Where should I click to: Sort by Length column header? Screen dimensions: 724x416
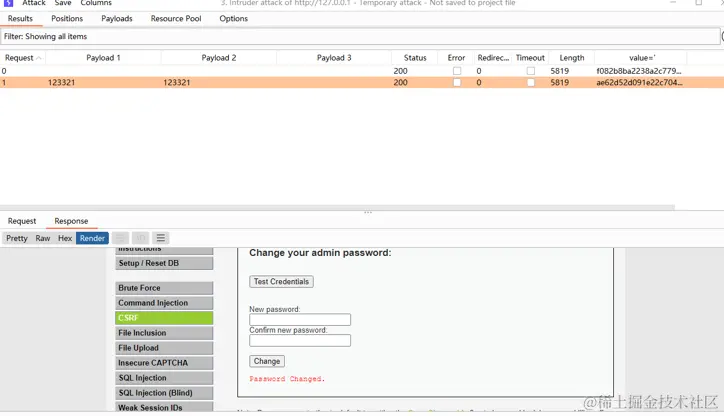point(572,58)
